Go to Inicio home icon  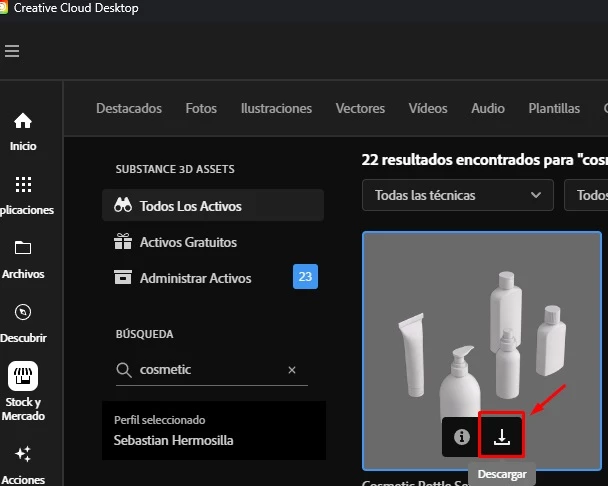[x=23, y=121]
